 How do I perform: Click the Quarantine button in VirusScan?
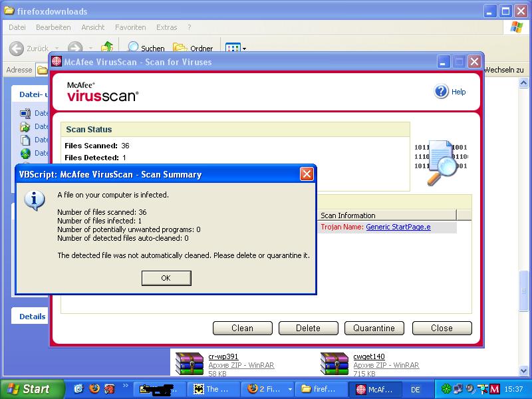(x=374, y=328)
